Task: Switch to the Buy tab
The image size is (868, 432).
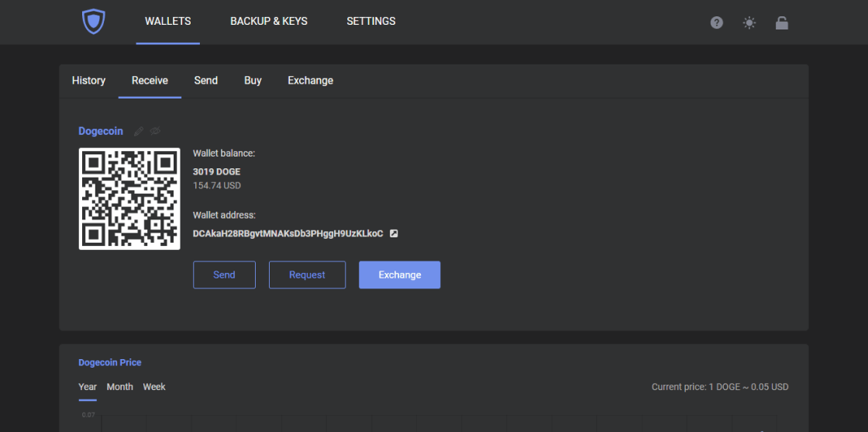Action: click(253, 81)
